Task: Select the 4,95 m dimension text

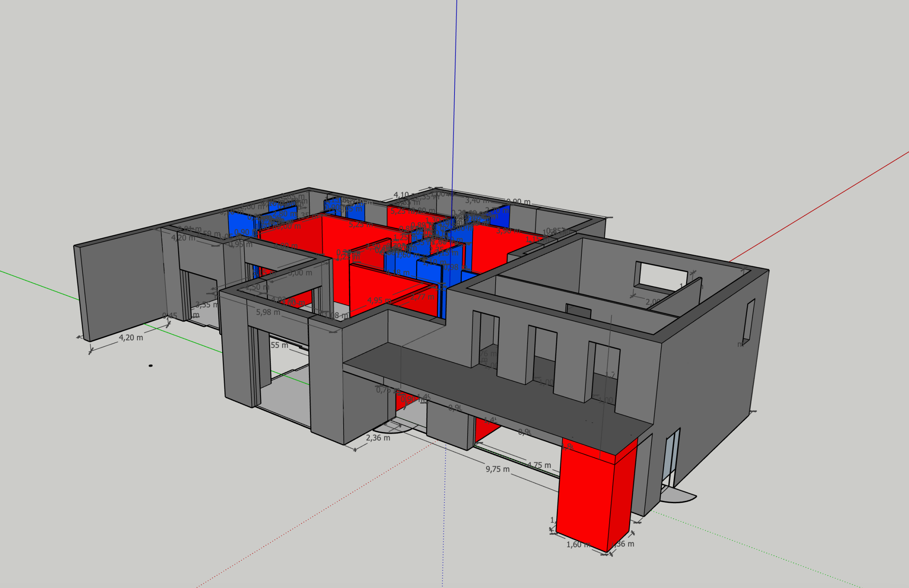Action: 379,300
